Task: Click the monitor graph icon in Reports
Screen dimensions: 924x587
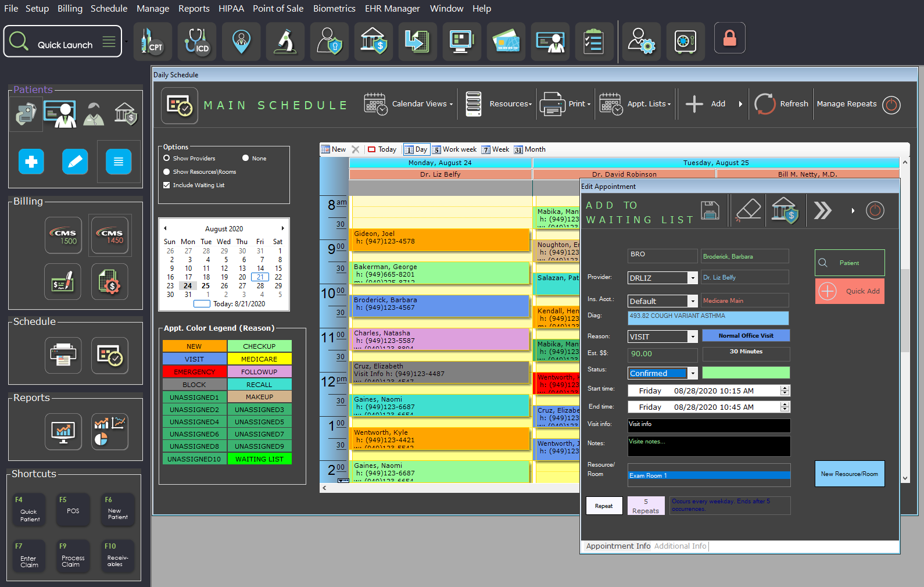Action: tap(63, 431)
